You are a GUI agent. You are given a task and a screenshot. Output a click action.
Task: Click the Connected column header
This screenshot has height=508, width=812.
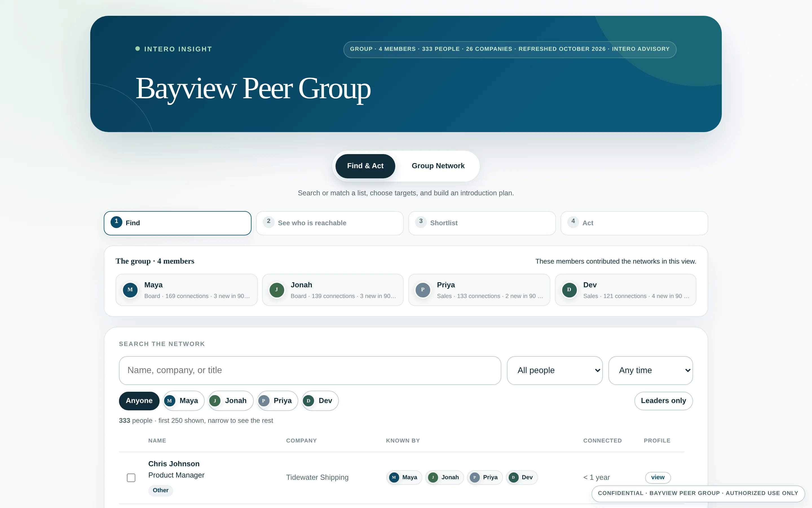602,441
